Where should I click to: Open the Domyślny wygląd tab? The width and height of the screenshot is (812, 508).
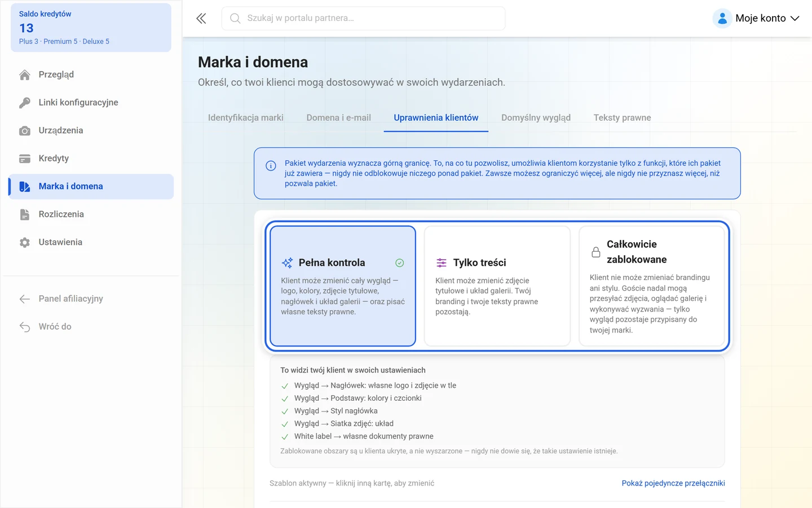coord(536,118)
